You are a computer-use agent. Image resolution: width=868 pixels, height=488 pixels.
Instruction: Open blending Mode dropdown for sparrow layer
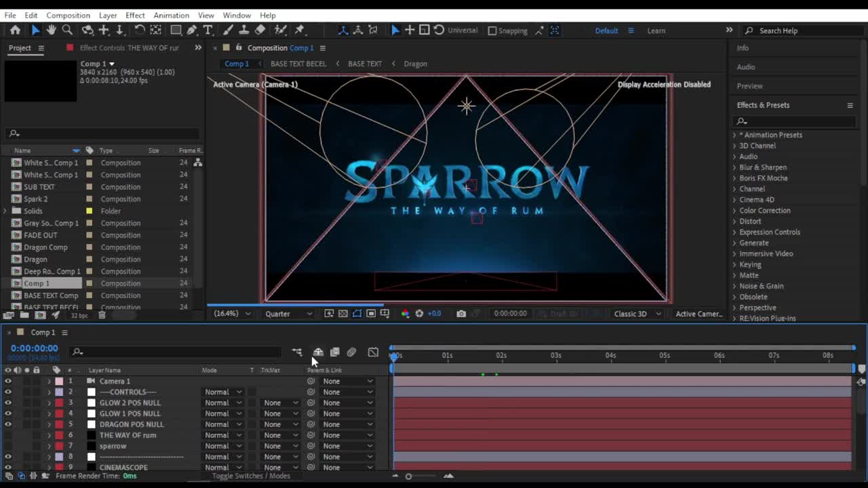coord(223,446)
